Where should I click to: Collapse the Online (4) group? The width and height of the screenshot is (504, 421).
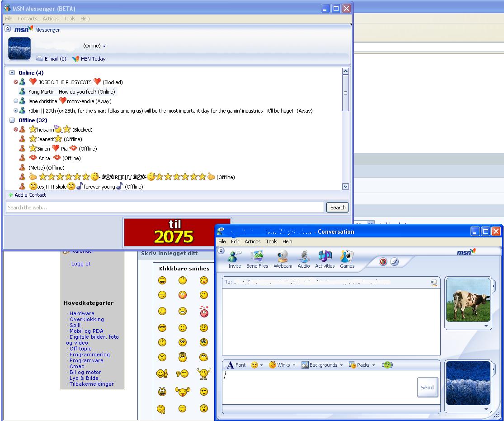coord(12,73)
